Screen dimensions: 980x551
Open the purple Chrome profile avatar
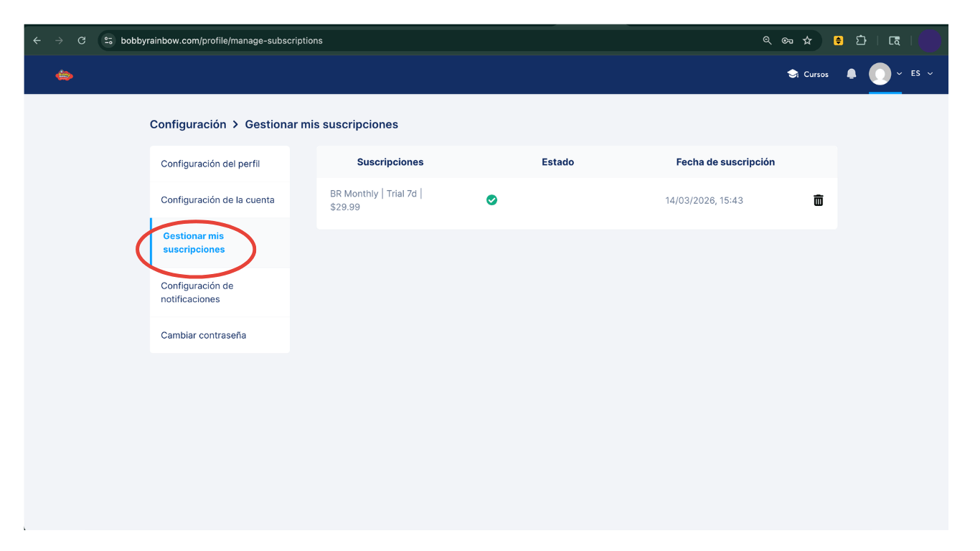[929, 41]
